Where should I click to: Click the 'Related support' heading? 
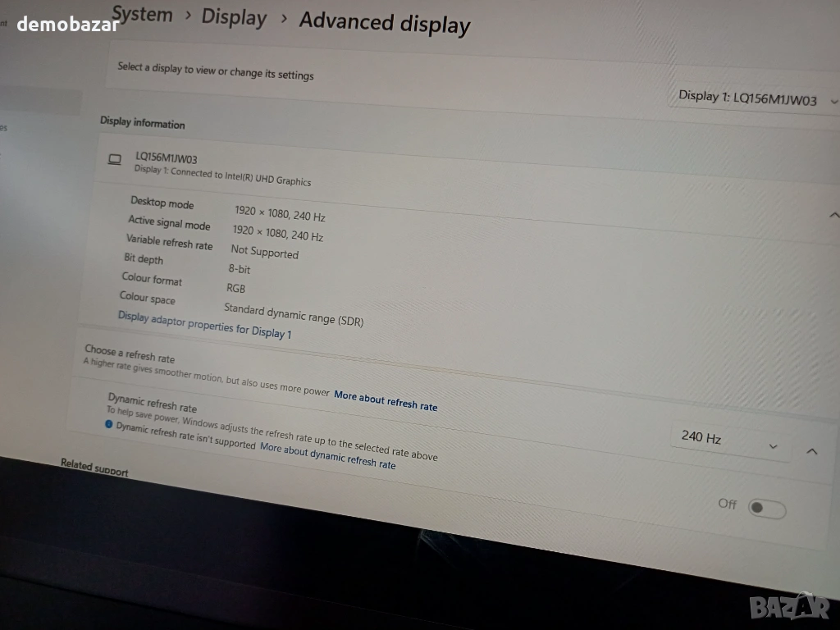(94, 467)
